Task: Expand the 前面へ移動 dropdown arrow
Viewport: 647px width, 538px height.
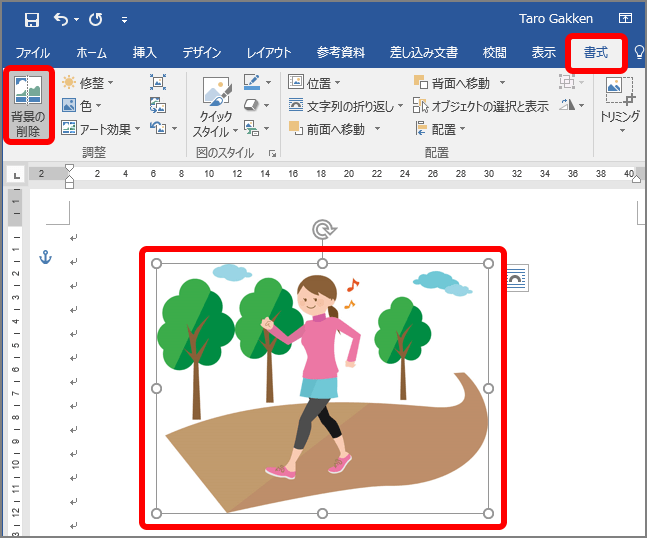Action: [377, 129]
